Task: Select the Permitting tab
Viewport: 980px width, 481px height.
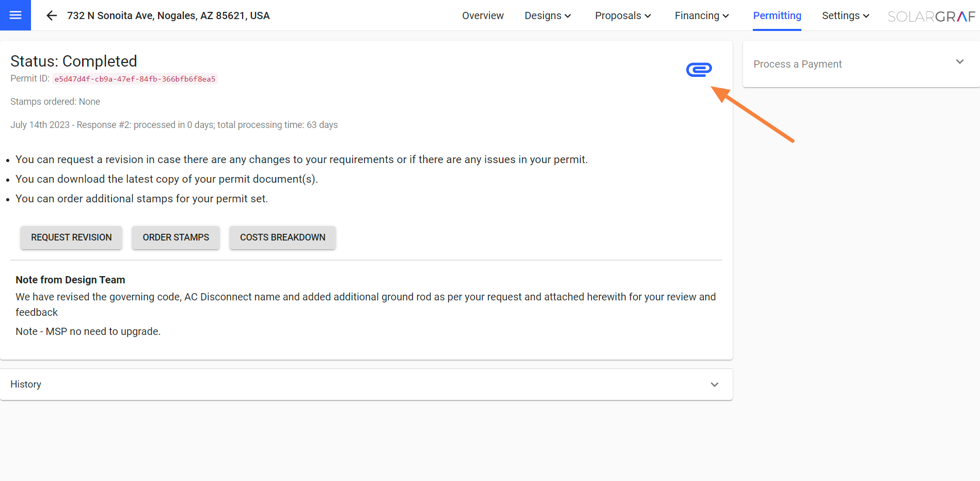Action: [777, 15]
